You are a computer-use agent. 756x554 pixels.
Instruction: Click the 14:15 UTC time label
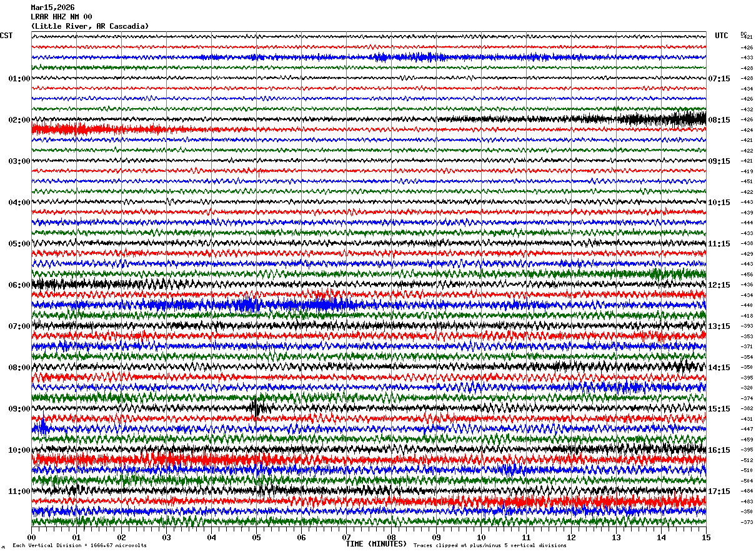(x=719, y=368)
